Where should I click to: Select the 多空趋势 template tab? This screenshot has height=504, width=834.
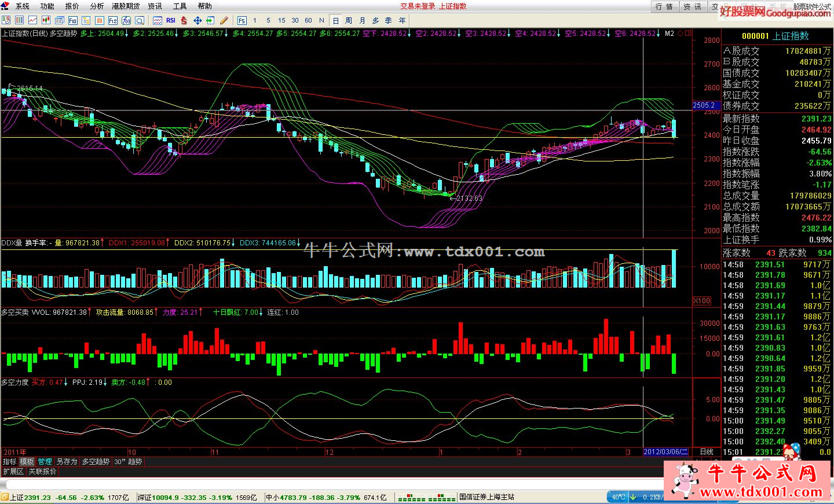(96, 462)
